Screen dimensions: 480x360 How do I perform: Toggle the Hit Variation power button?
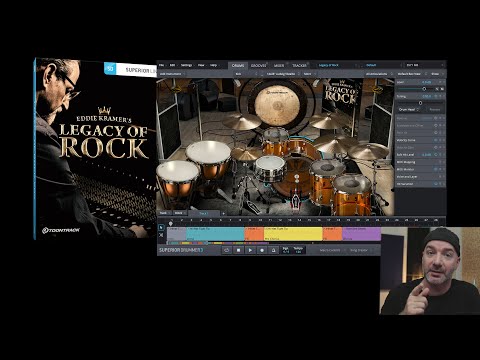point(436,184)
